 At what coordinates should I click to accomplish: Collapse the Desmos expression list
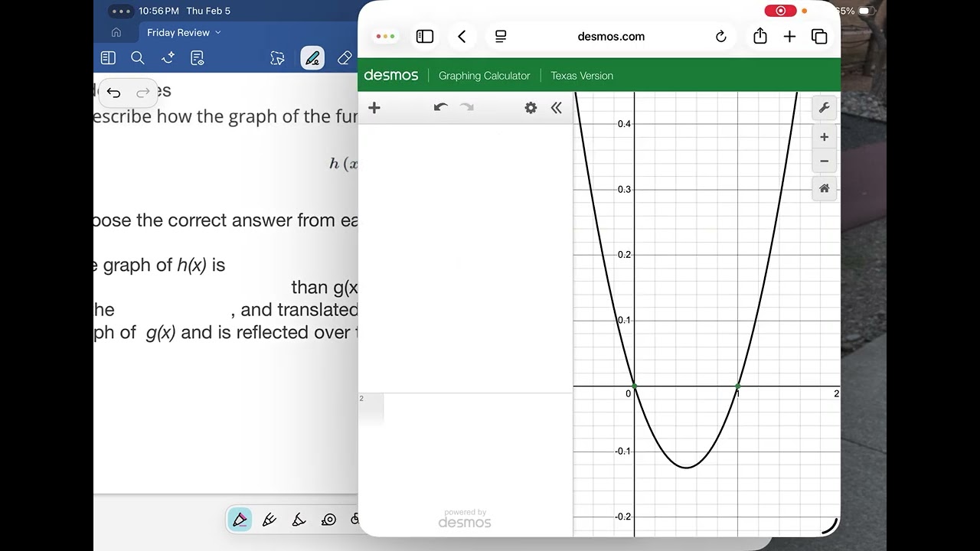tap(557, 108)
